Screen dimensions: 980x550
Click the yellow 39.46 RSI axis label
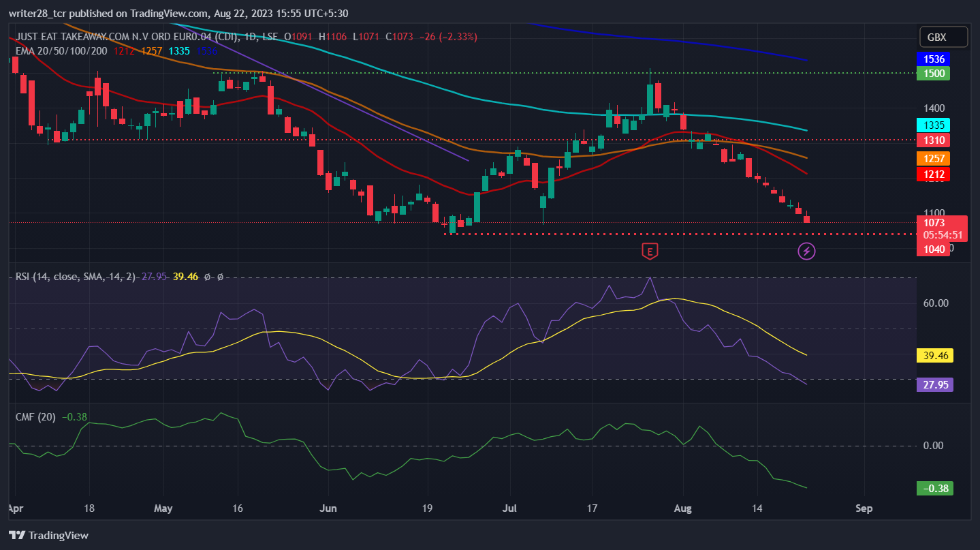(x=935, y=355)
